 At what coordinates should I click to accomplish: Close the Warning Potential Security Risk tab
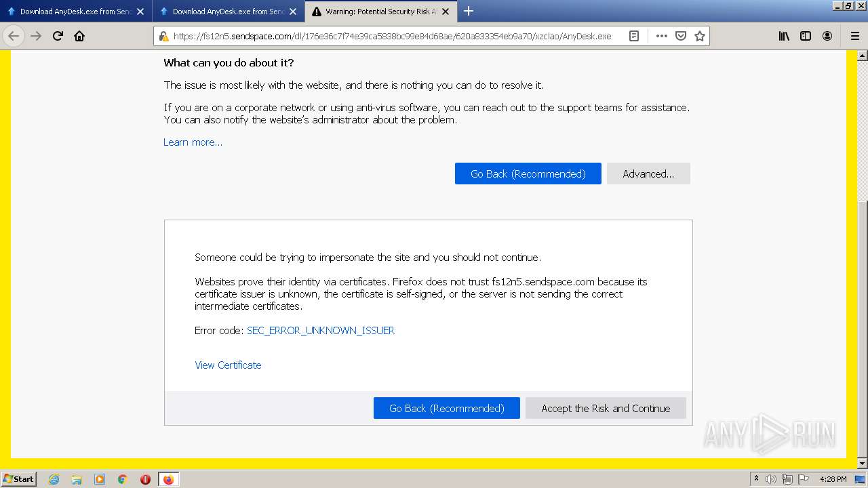(x=446, y=12)
